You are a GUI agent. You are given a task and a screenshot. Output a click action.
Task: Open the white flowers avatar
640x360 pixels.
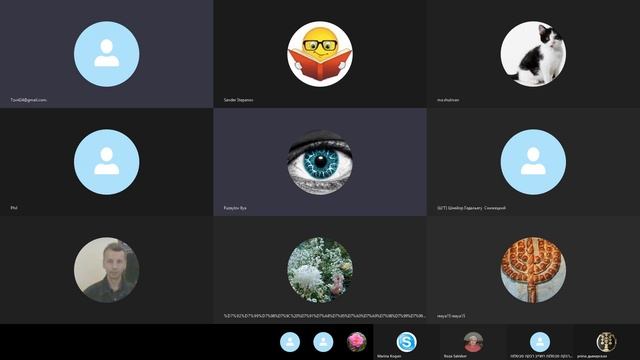tap(320, 270)
